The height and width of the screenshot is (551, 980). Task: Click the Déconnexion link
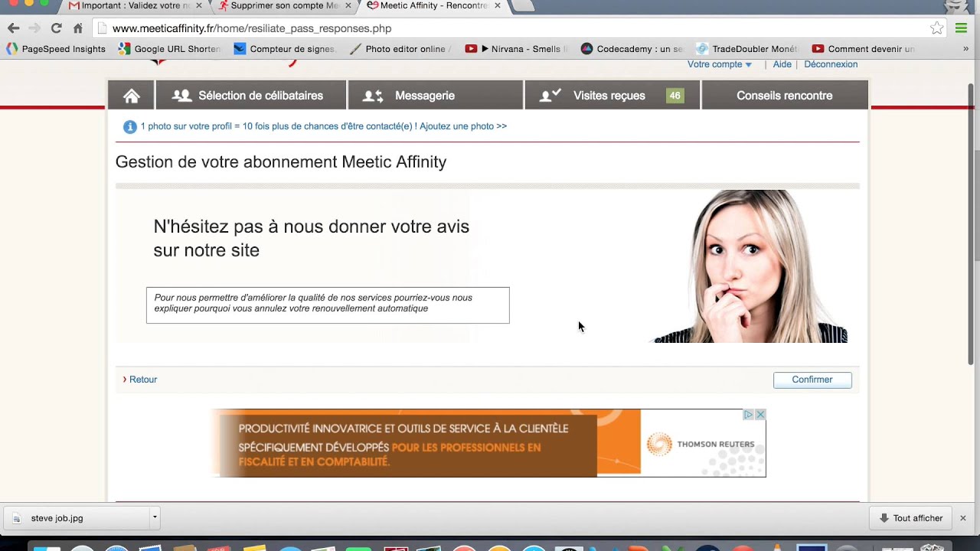click(831, 64)
